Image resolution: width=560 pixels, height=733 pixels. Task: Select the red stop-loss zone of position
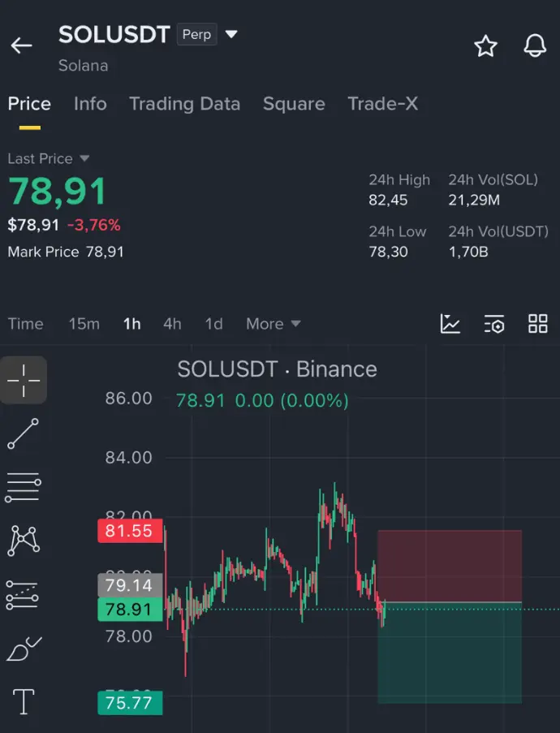pyautogui.click(x=450, y=566)
